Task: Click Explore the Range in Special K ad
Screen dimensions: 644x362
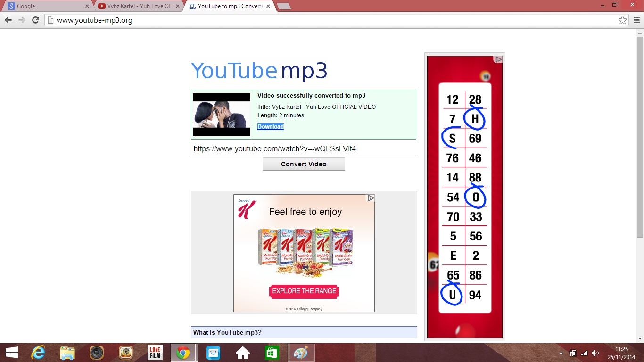Action: [x=304, y=291]
